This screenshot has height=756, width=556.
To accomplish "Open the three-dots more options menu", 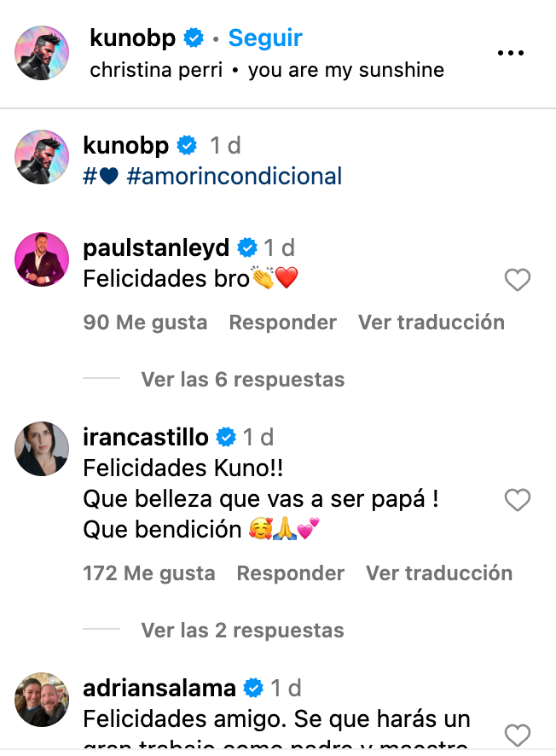I will click(x=510, y=53).
